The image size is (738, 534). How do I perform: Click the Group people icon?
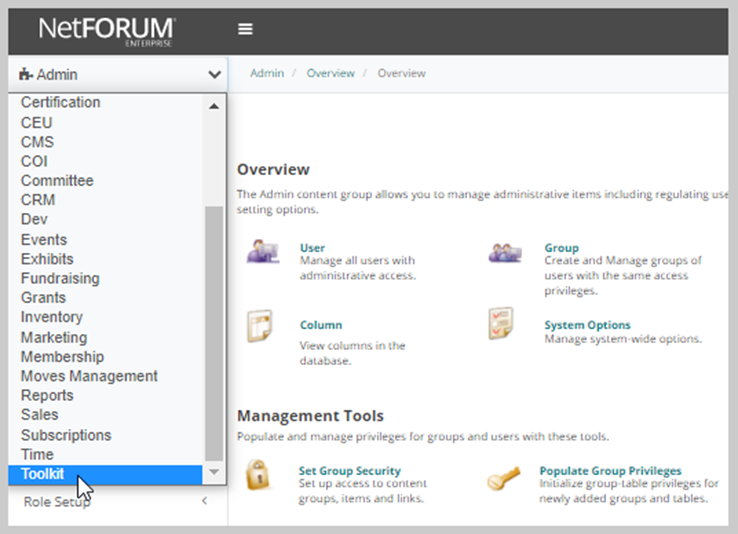pyautogui.click(x=505, y=253)
